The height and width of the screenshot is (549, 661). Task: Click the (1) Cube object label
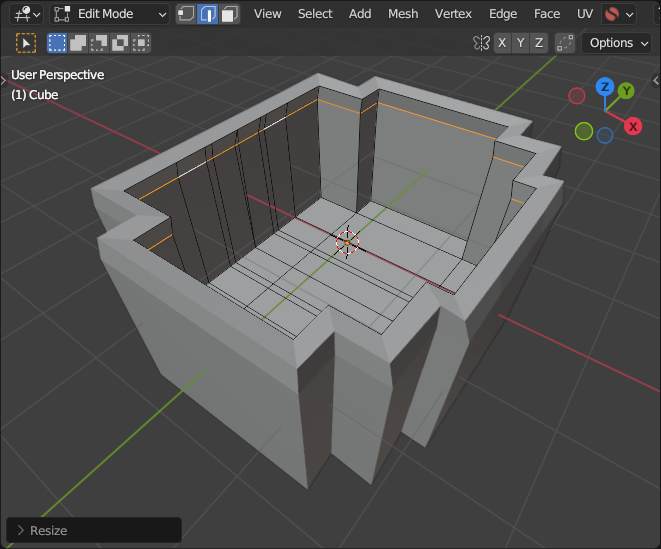pos(35,94)
